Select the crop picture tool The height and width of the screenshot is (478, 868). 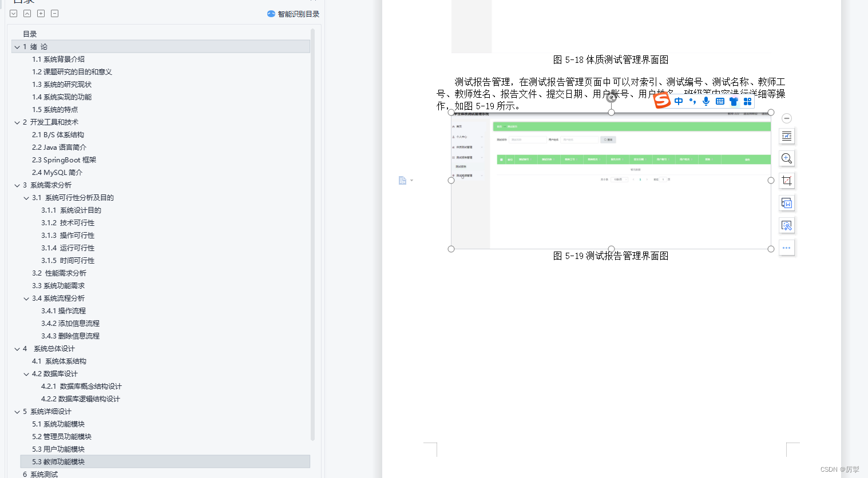coord(787,181)
